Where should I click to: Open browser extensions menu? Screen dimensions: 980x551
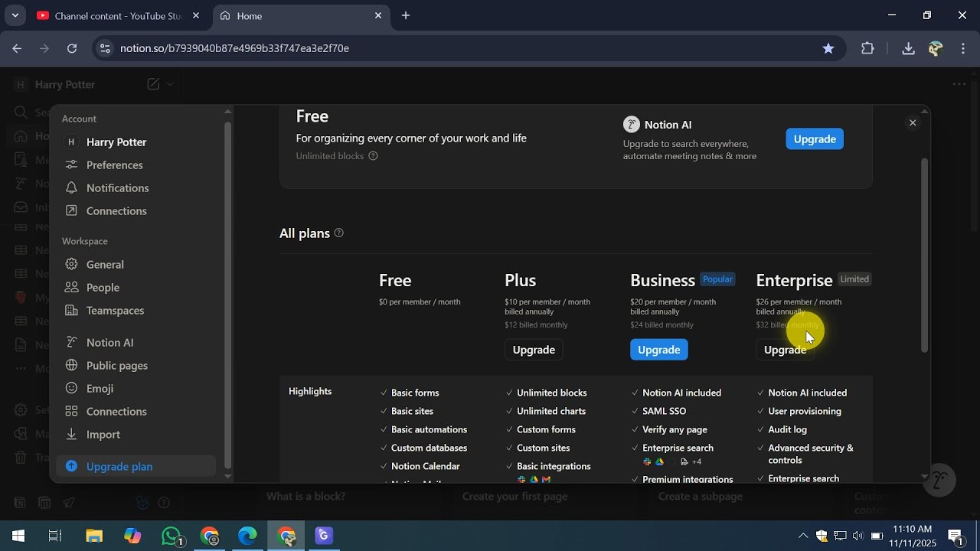coord(867,48)
